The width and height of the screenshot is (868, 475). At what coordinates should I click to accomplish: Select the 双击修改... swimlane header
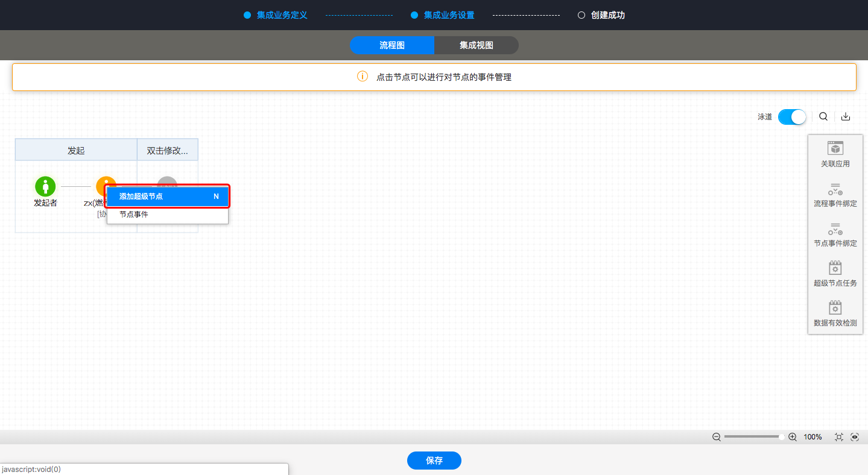click(168, 150)
